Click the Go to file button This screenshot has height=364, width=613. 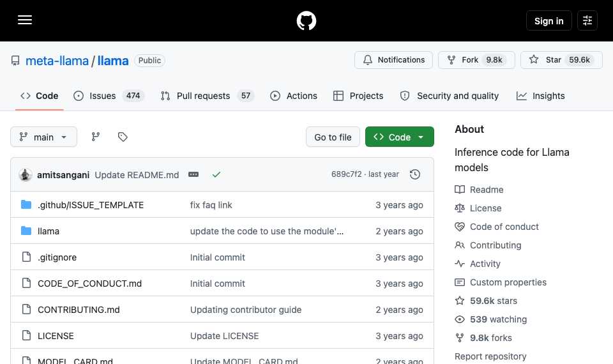[333, 137]
